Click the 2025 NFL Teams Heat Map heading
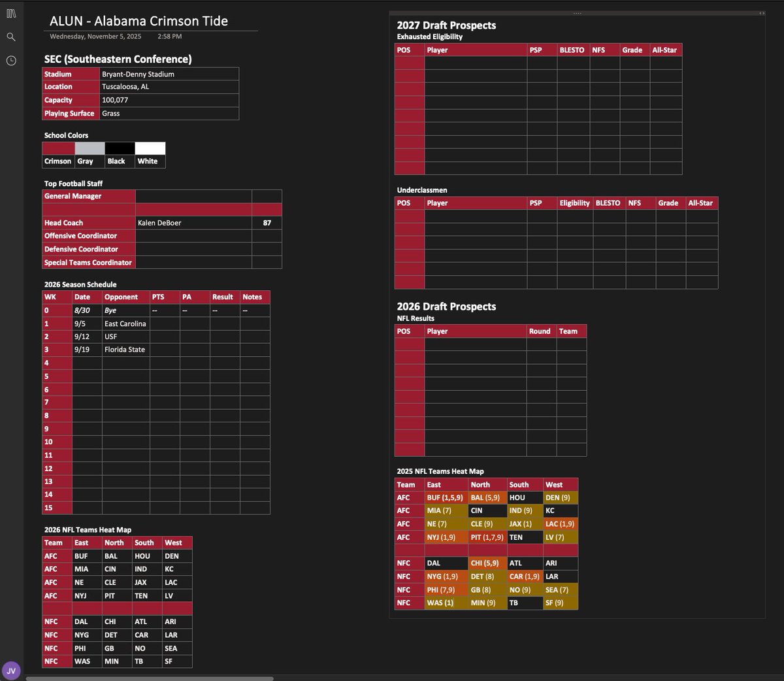Viewport: 784px width, 681px height. pos(440,471)
